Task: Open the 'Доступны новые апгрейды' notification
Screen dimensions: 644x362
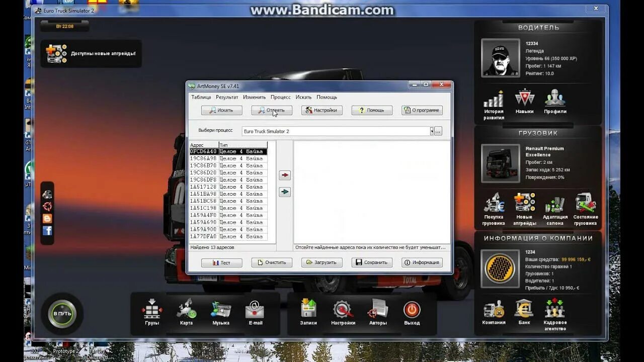Action: tap(91, 53)
